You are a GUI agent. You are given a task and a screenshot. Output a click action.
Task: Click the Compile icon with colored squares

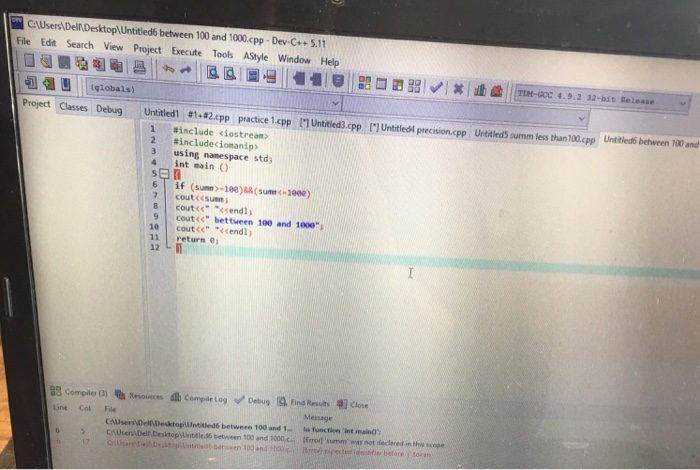364,82
